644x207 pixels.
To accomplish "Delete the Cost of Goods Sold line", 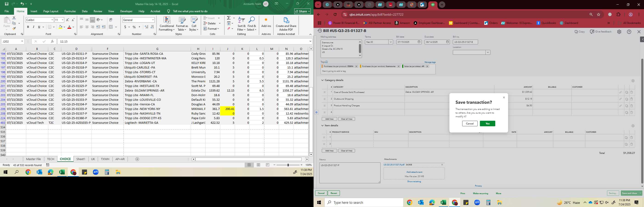I will coord(632,92).
